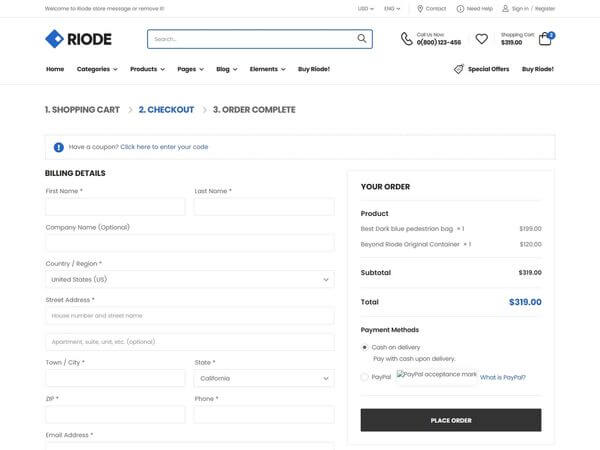The width and height of the screenshot is (600, 450).
Task: Click the Special Offers tag icon
Action: [458, 69]
